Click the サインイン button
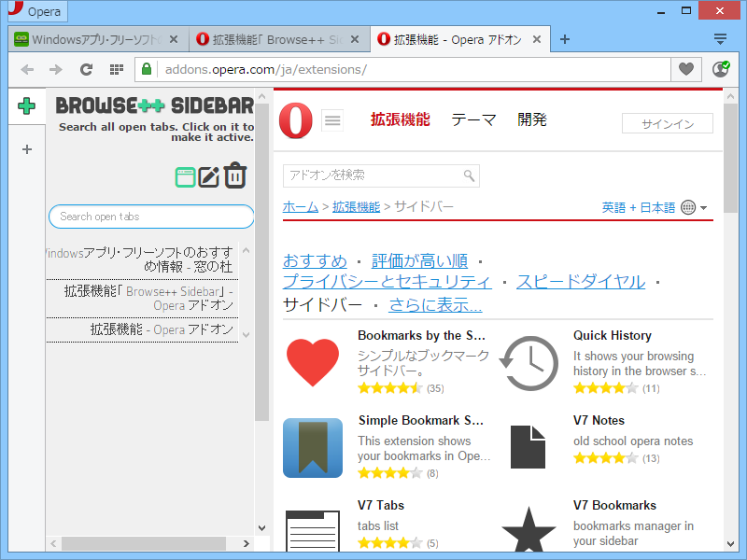The height and width of the screenshot is (560, 747). (x=668, y=122)
